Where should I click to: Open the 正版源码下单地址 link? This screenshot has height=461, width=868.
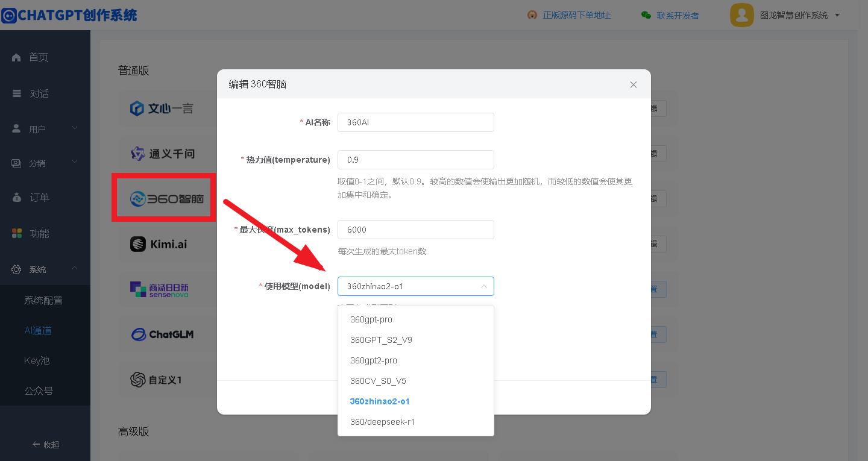point(576,15)
